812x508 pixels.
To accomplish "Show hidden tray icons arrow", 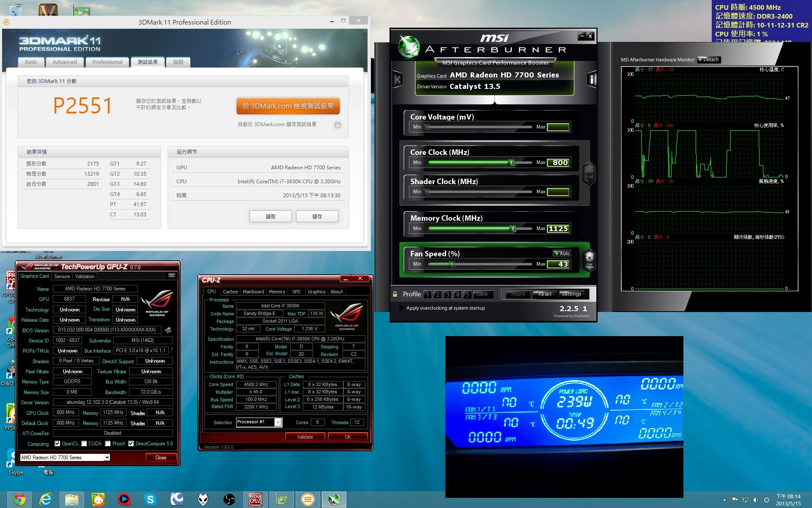I will (724, 500).
